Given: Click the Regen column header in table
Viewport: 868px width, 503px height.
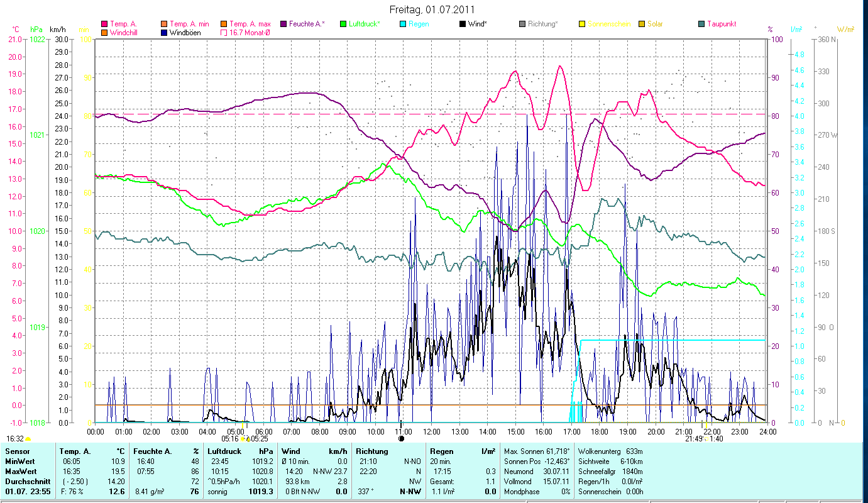Looking at the screenshot, I should click(x=440, y=451).
